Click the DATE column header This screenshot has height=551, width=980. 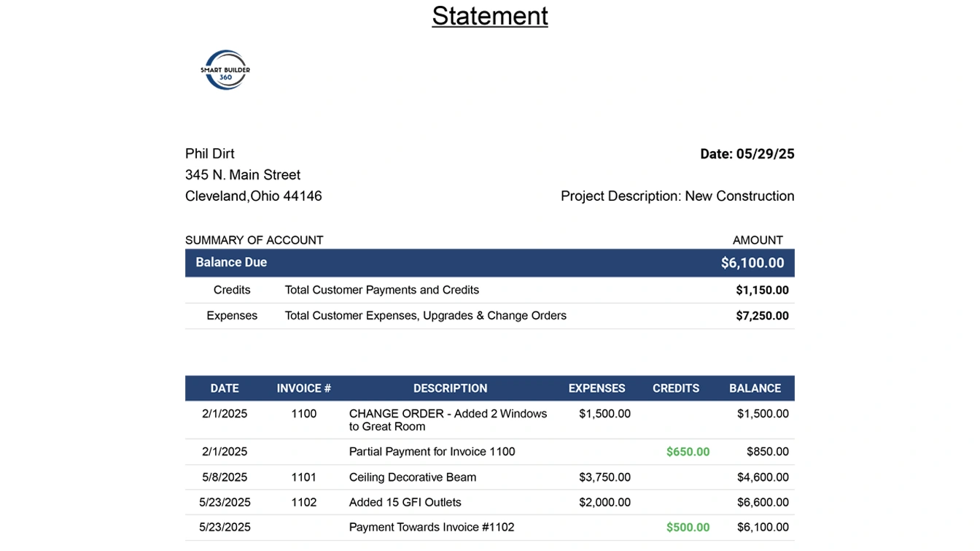tap(225, 388)
